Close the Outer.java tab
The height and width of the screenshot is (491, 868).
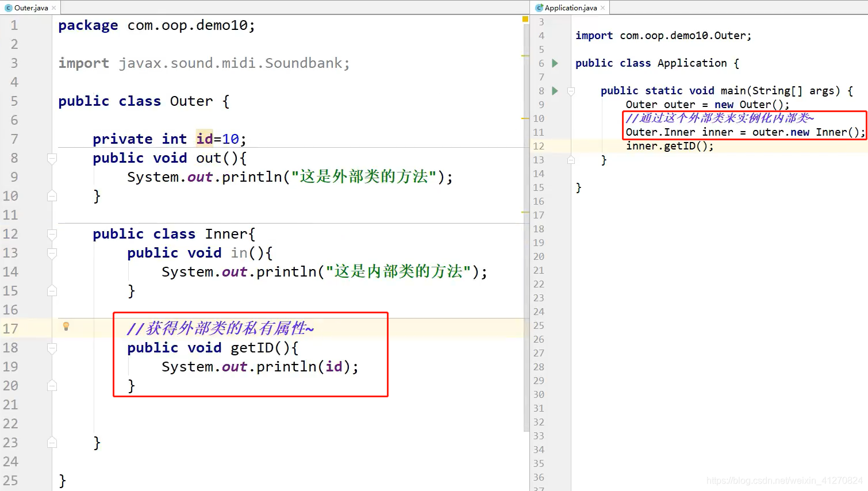click(x=54, y=8)
